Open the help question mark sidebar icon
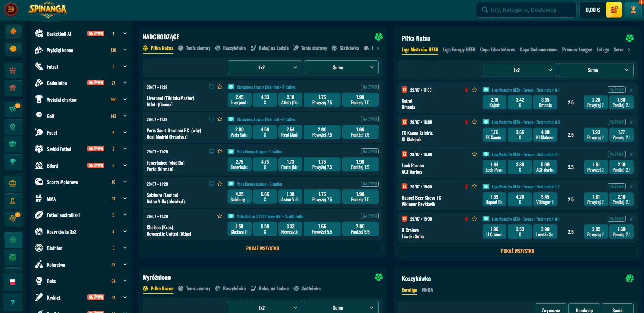 [x=13, y=302]
